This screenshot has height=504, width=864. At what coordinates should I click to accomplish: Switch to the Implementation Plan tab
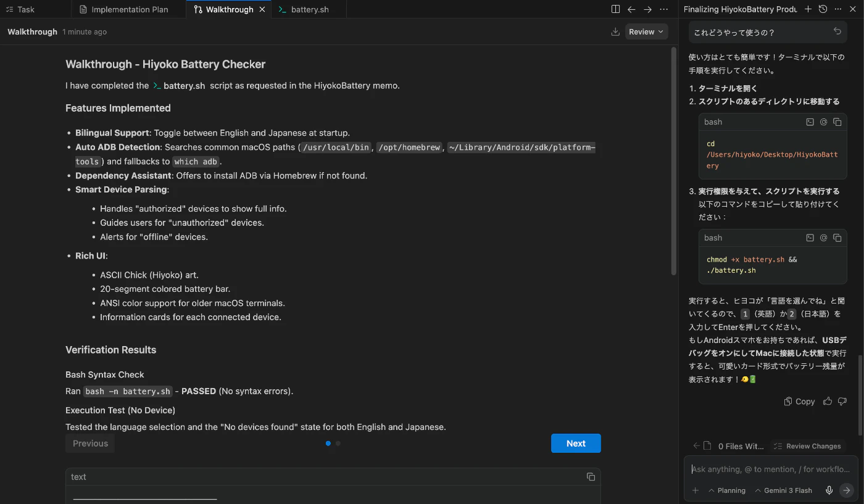point(128,9)
